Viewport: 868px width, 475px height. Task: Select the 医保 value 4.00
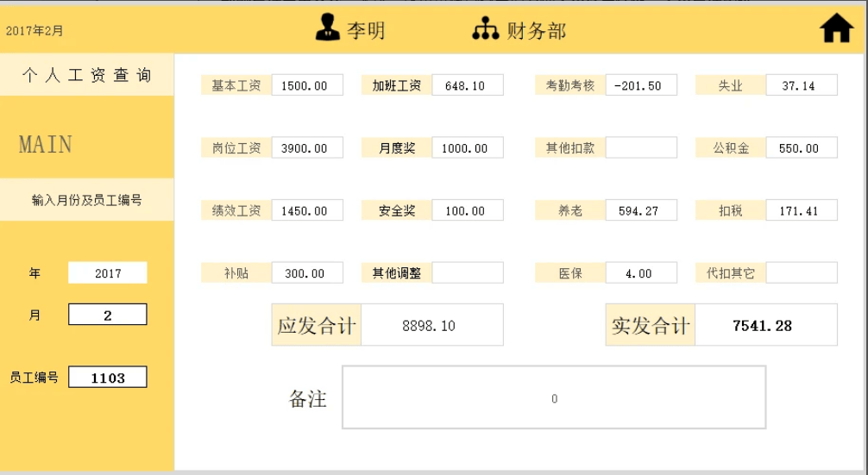tap(642, 272)
